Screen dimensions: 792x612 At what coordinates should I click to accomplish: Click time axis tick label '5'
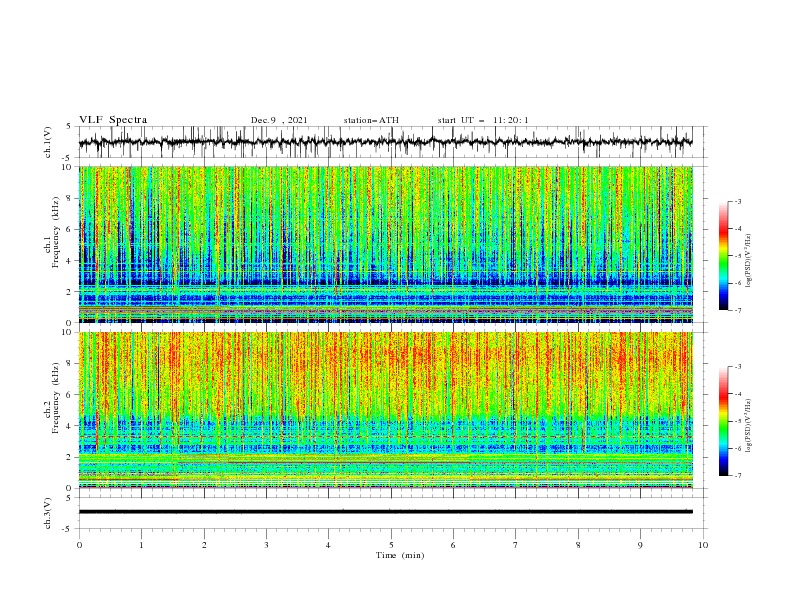coord(391,545)
